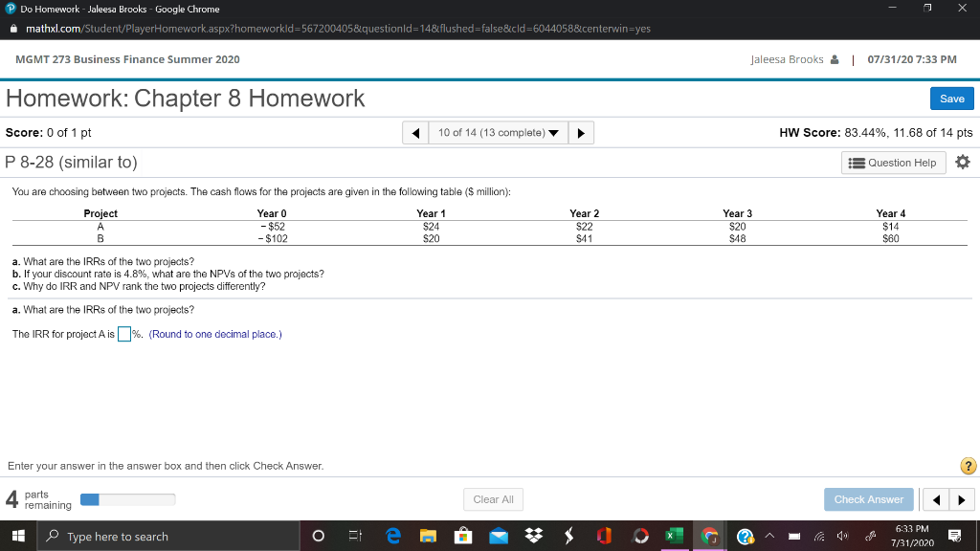Click the Save button for the homework

point(951,98)
